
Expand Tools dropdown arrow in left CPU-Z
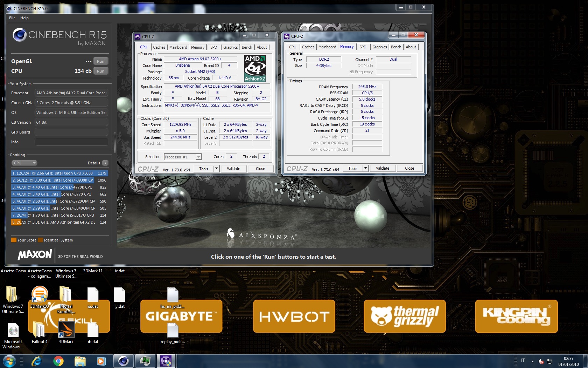click(x=216, y=169)
